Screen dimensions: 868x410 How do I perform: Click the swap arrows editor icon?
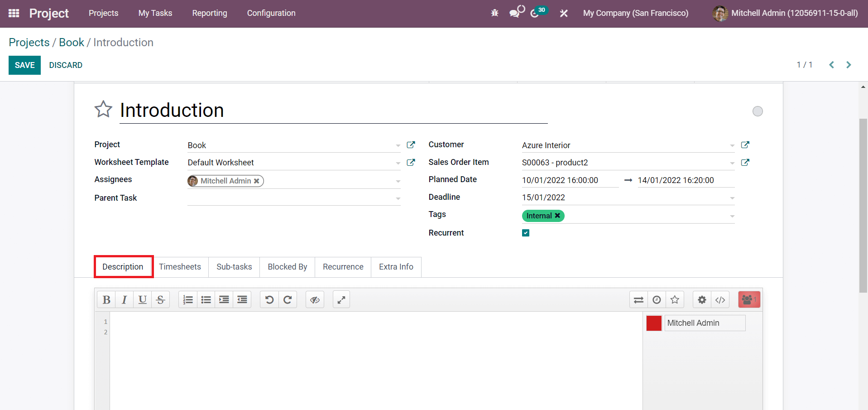tap(638, 299)
